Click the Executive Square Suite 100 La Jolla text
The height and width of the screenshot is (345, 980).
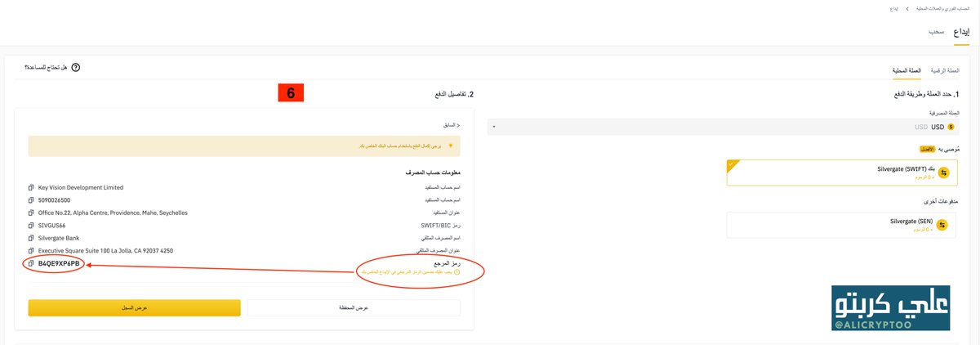[105, 250]
